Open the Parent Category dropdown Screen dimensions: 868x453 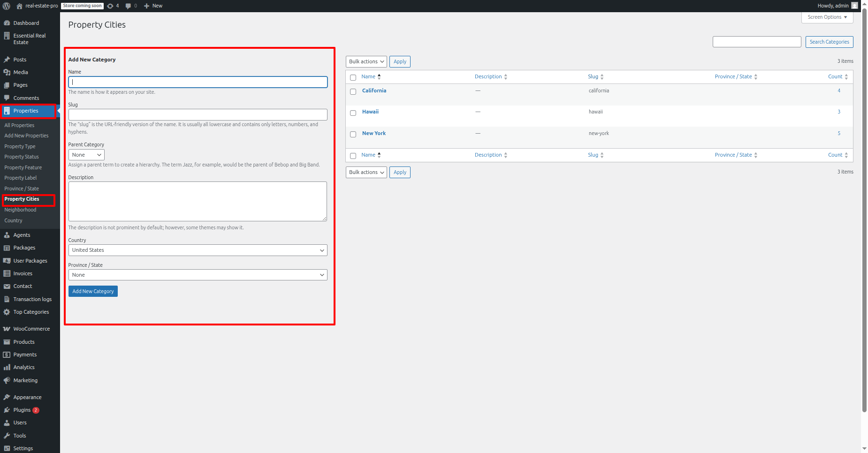coord(86,155)
